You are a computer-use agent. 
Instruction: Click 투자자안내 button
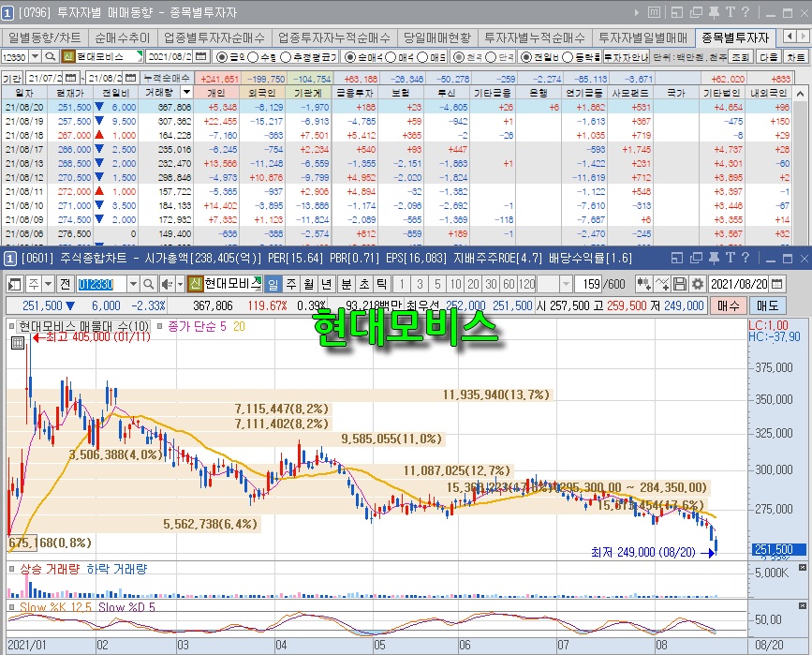(626, 57)
